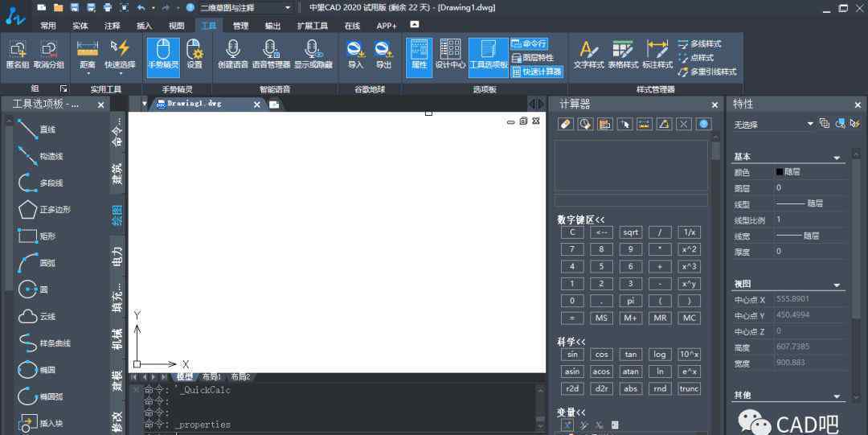Pick the 云线 revision cloud tool
This screenshot has height=435, width=868.
pos(36,317)
